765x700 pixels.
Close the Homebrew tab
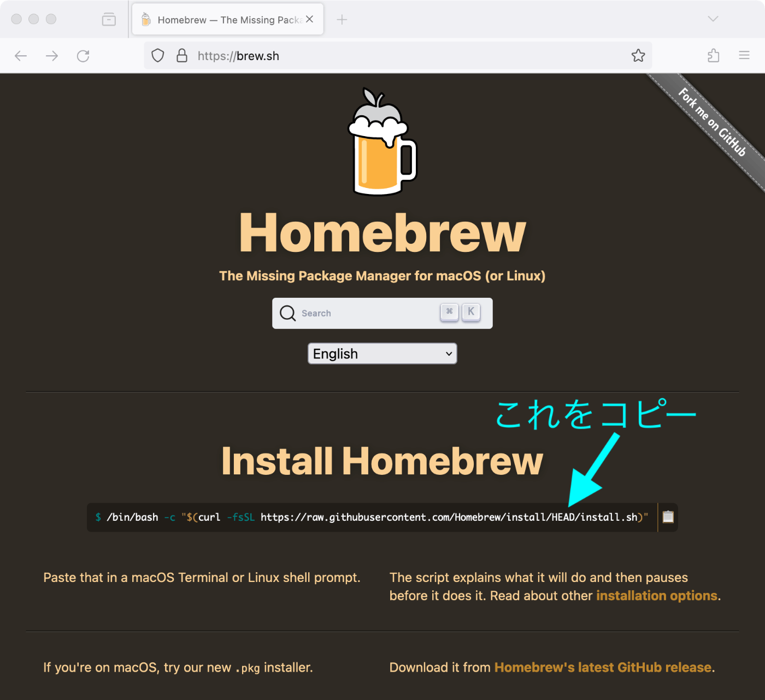(310, 19)
